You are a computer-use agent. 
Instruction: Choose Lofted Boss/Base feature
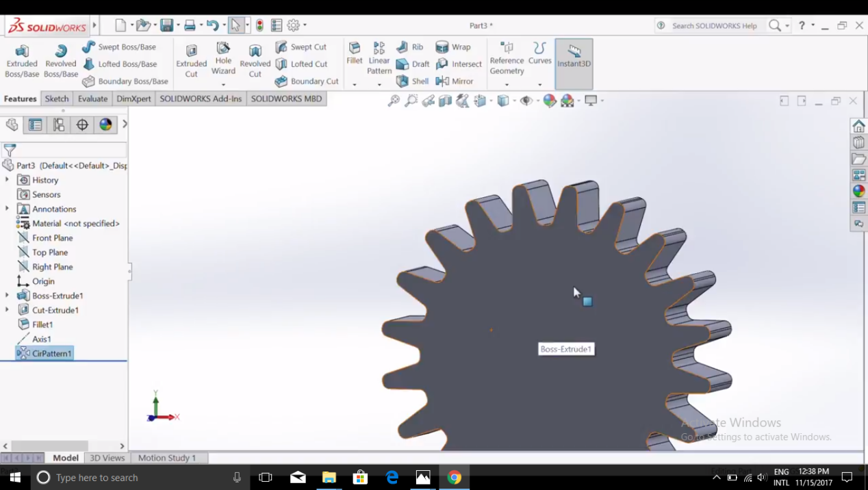[120, 64]
